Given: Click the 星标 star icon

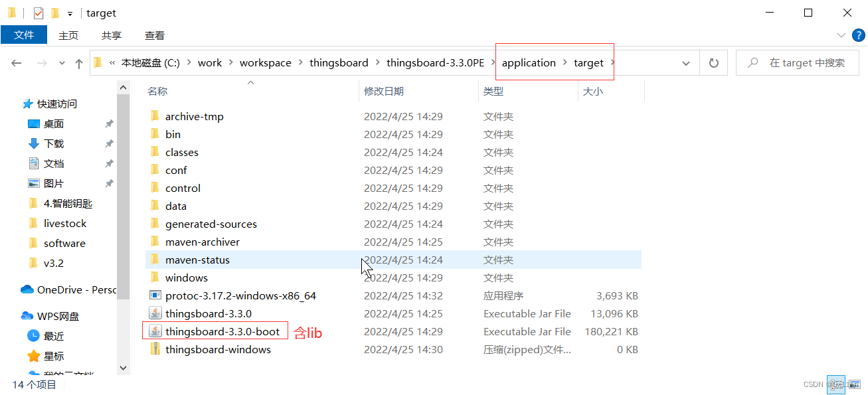Looking at the screenshot, I should [33, 356].
